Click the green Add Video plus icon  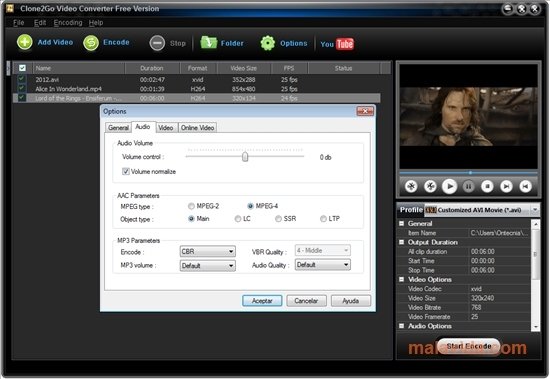25,42
